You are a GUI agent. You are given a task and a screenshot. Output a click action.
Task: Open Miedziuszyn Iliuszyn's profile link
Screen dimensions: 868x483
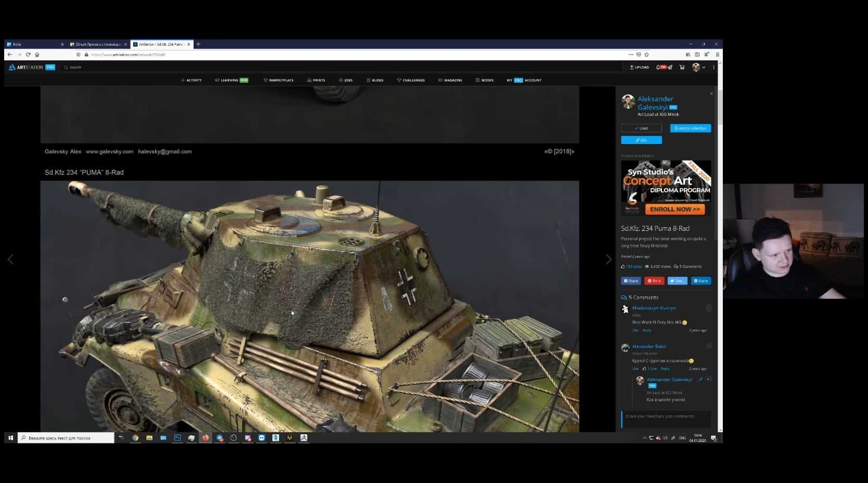(x=654, y=308)
